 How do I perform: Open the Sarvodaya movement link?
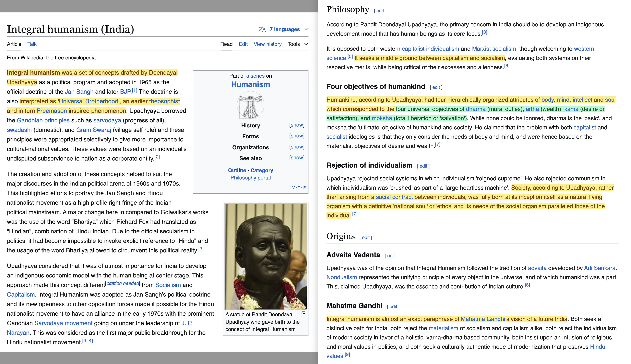coord(63,323)
